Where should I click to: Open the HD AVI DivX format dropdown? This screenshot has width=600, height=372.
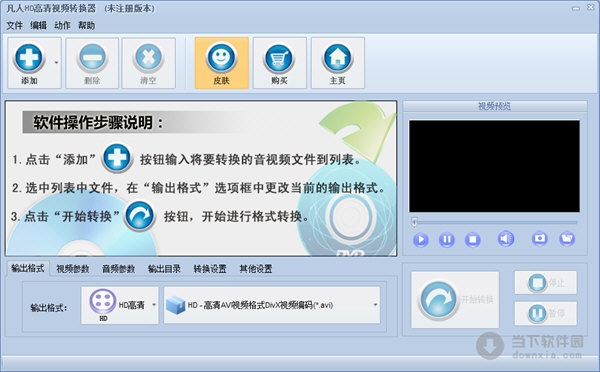click(272, 305)
